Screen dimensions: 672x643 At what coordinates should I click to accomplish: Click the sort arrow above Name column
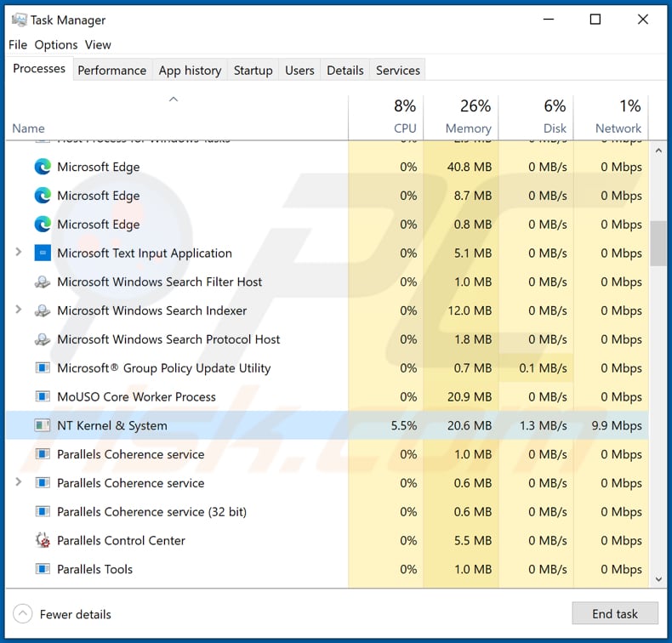174,100
